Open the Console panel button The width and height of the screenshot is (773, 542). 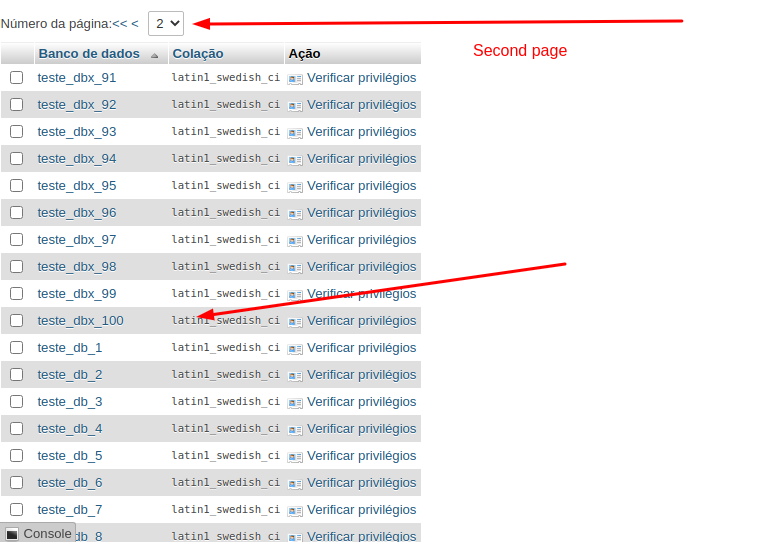pos(38,533)
